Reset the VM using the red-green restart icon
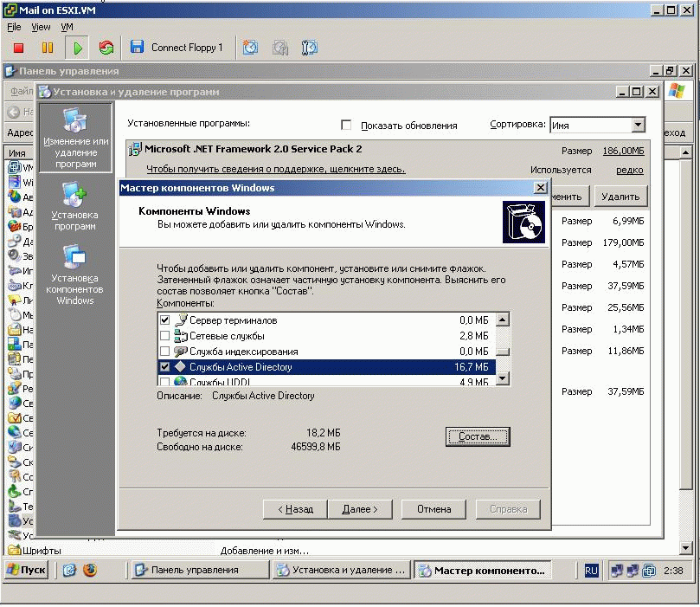Screen dimensions: 700x607 coord(106,48)
